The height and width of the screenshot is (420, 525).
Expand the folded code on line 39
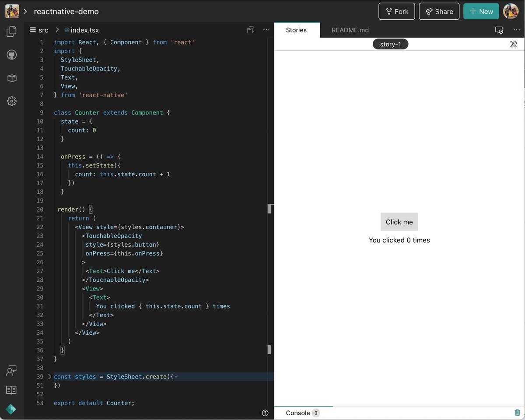click(49, 377)
